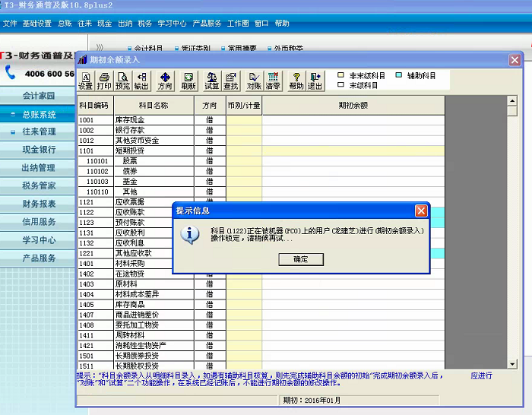532x415 pixels.
Task: Click the 科目编码 column header
Action: 96,106
